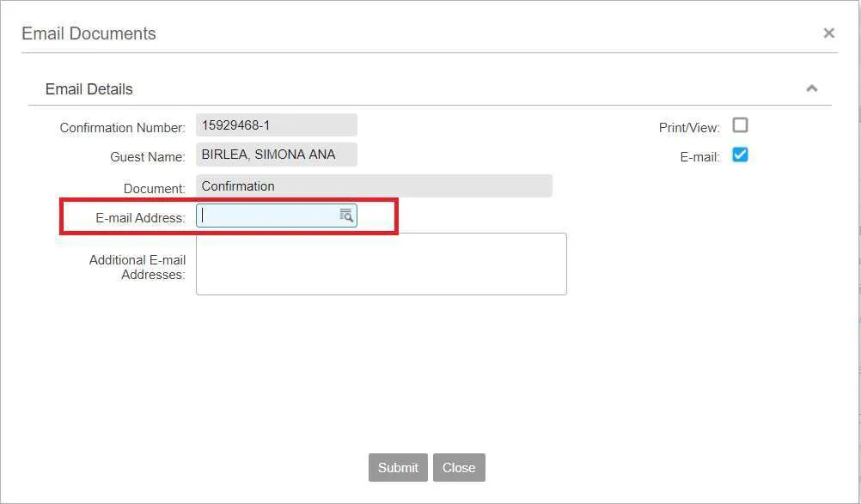The height and width of the screenshot is (504, 861).
Task: Click the Additional E-mail Addresses label
Action: pyautogui.click(x=137, y=267)
